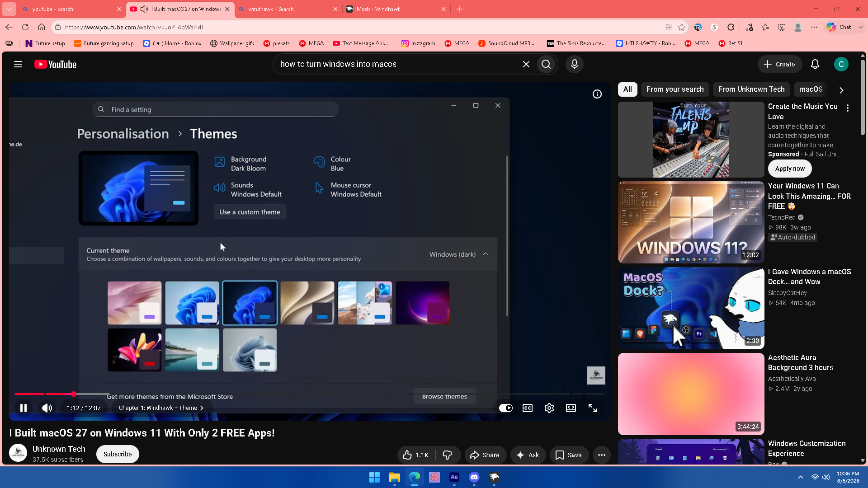Toggle the autoplay switch
The width and height of the screenshot is (868, 488).
point(506,408)
